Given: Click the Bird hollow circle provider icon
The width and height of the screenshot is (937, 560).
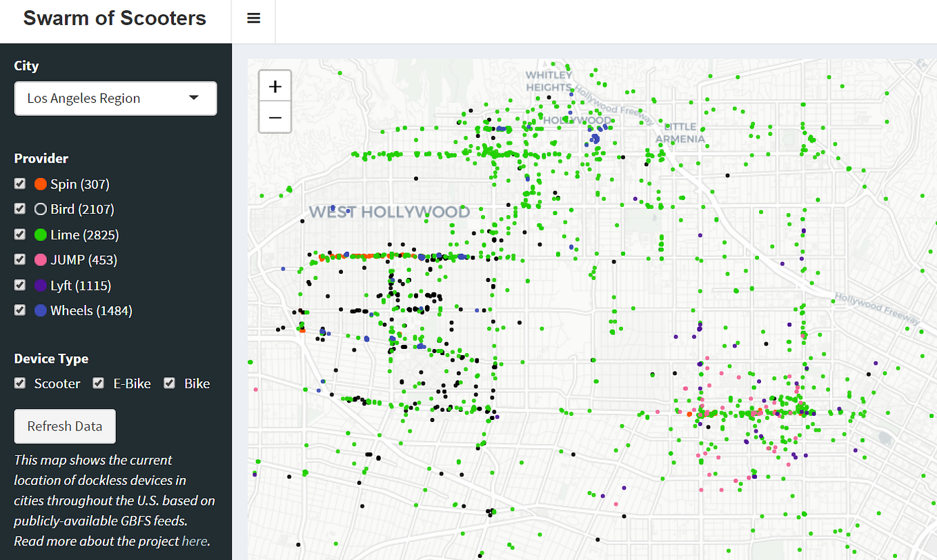Looking at the screenshot, I should click(x=39, y=209).
